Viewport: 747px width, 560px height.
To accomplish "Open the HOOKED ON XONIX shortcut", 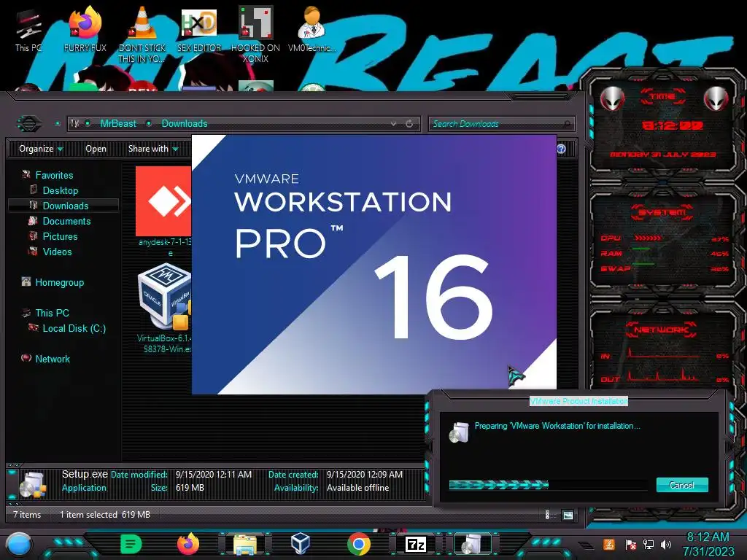I will pyautogui.click(x=255, y=34).
